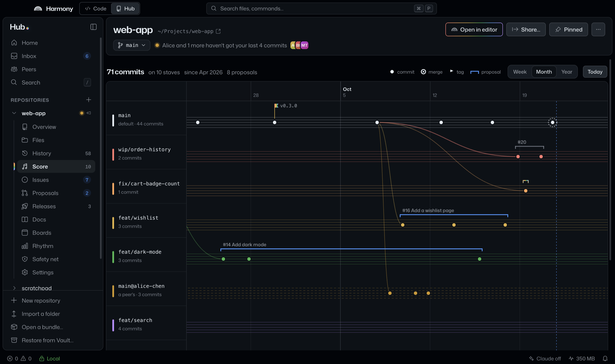
Task: Open the main branch dropdown
Action: click(x=132, y=45)
